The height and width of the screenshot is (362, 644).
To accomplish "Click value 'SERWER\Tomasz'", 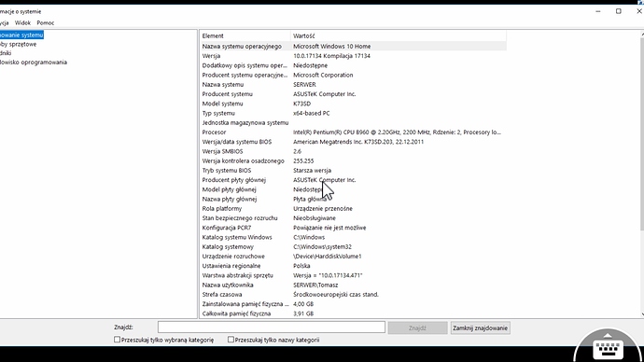I will point(315,285).
